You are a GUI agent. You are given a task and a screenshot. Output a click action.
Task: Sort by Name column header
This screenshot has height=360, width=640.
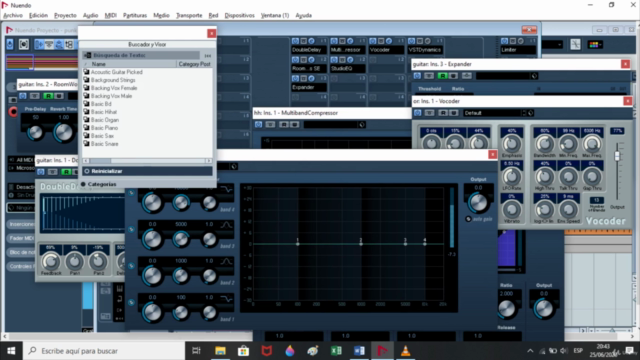point(130,64)
